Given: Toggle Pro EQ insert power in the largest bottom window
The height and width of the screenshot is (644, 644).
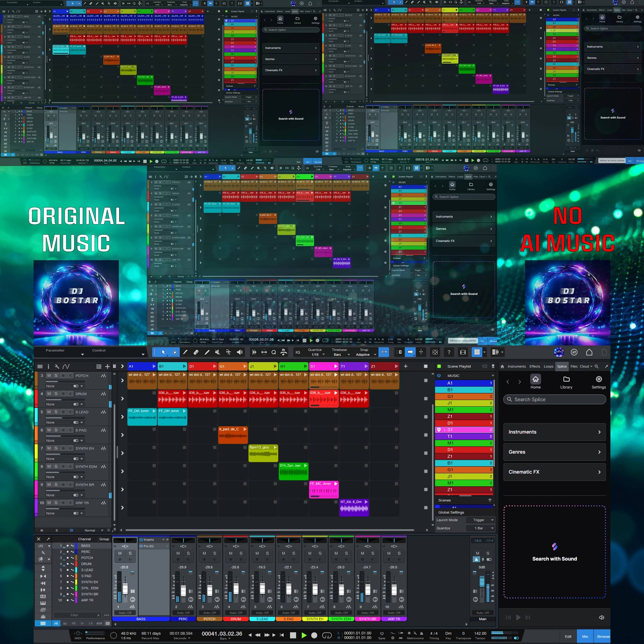Looking at the screenshot, I should coord(141,546).
